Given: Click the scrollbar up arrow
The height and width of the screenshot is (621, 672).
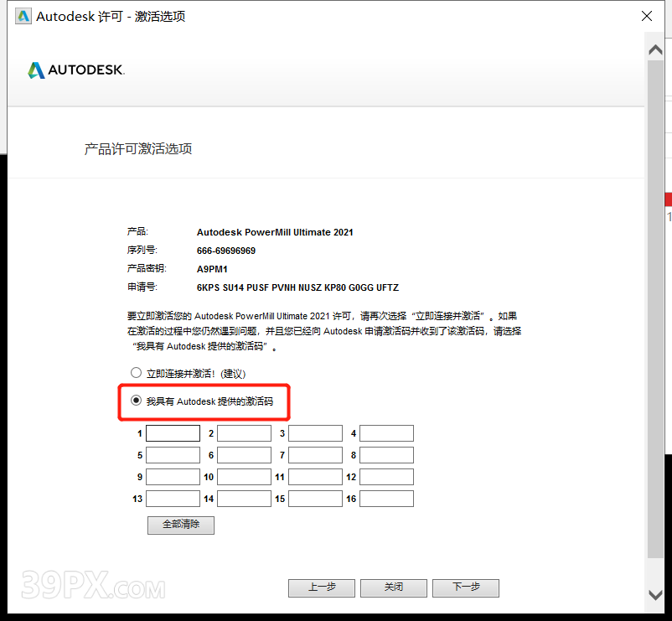Looking at the screenshot, I should [655, 49].
